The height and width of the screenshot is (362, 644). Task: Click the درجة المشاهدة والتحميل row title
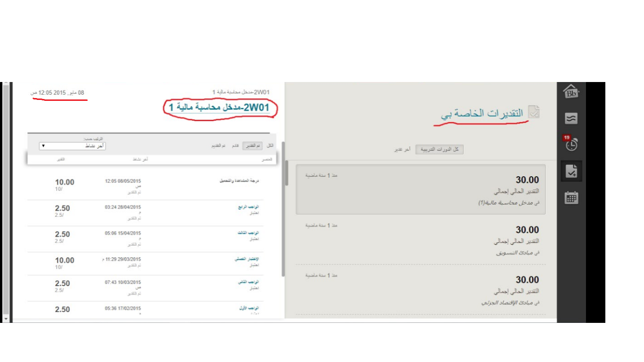click(x=240, y=181)
